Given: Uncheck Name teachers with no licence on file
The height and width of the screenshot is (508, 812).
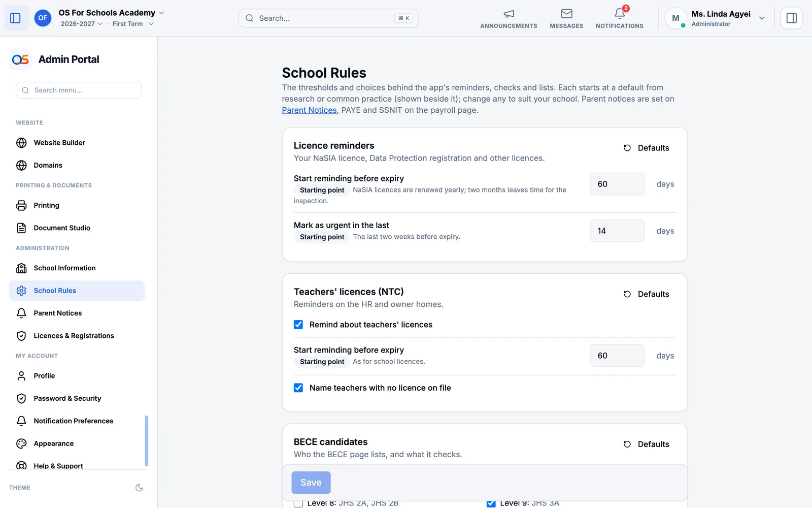Looking at the screenshot, I should click(298, 388).
